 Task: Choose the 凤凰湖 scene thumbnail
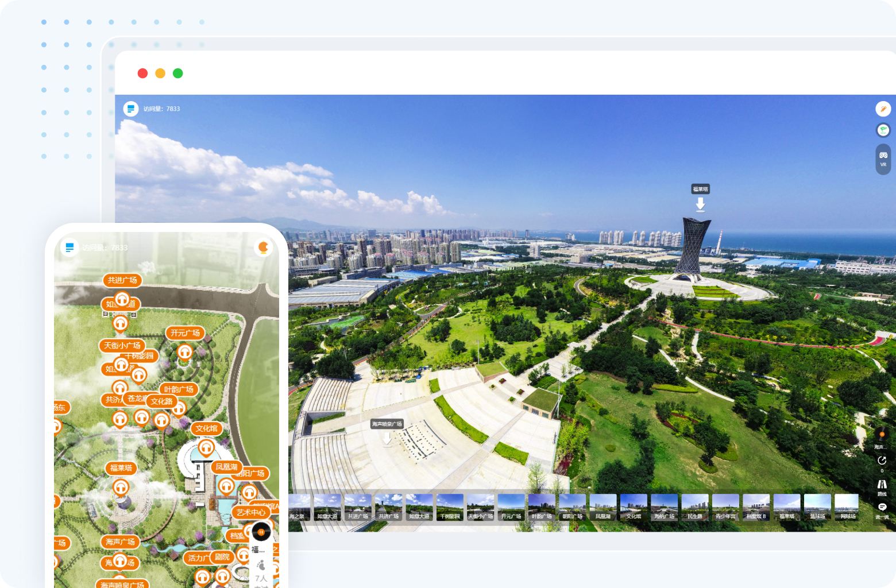click(603, 508)
